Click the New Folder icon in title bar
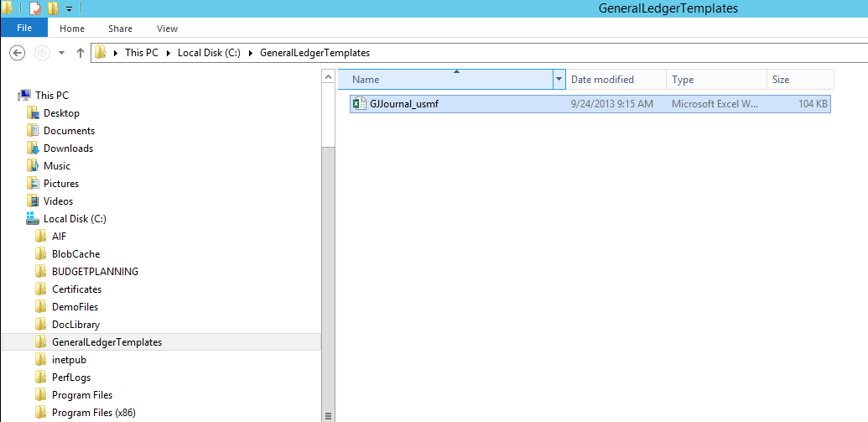This screenshot has height=422, width=868. [54, 8]
